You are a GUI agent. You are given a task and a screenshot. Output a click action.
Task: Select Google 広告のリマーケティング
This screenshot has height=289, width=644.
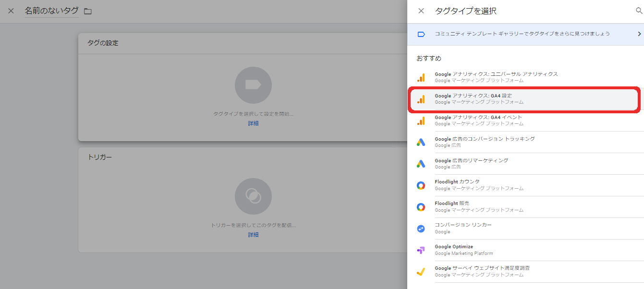525,164
